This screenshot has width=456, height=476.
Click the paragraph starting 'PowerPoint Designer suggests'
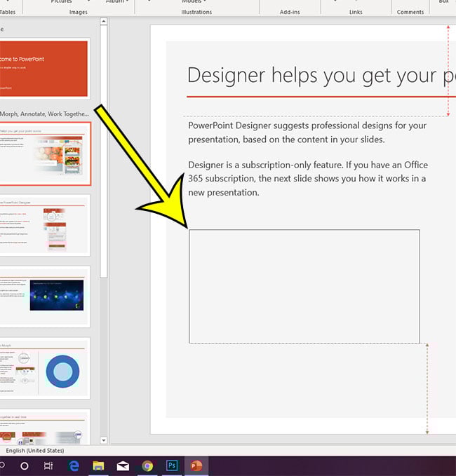tap(307, 132)
